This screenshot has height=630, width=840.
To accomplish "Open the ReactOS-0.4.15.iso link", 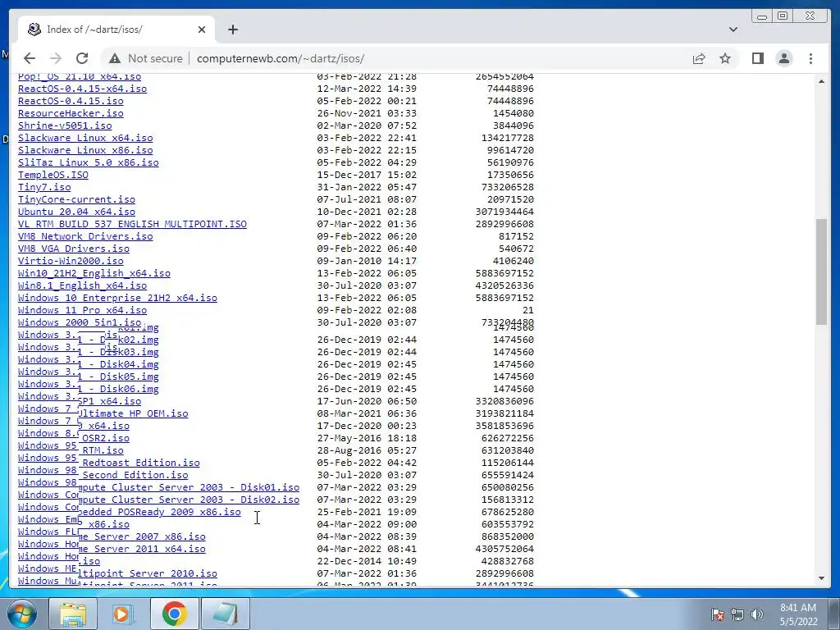I will point(71,101).
